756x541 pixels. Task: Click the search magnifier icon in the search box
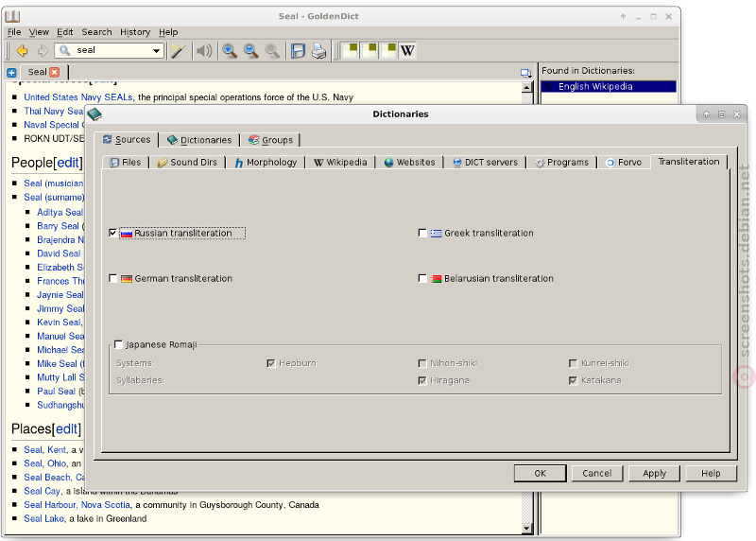(x=65, y=50)
